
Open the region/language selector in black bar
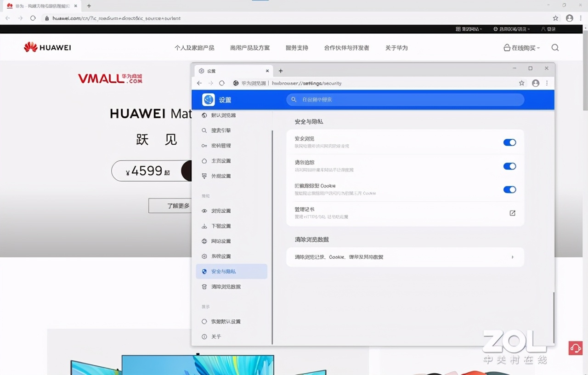click(x=511, y=29)
